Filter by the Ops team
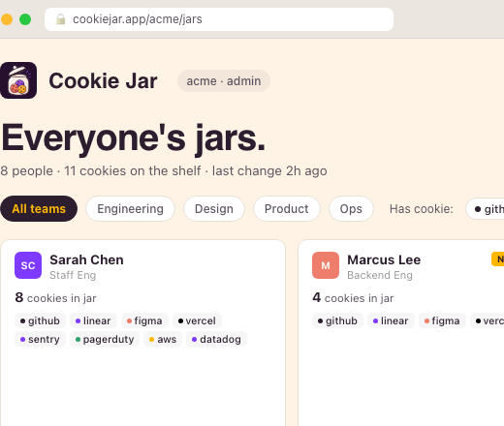Viewport: 504px width, 426px height. click(351, 209)
